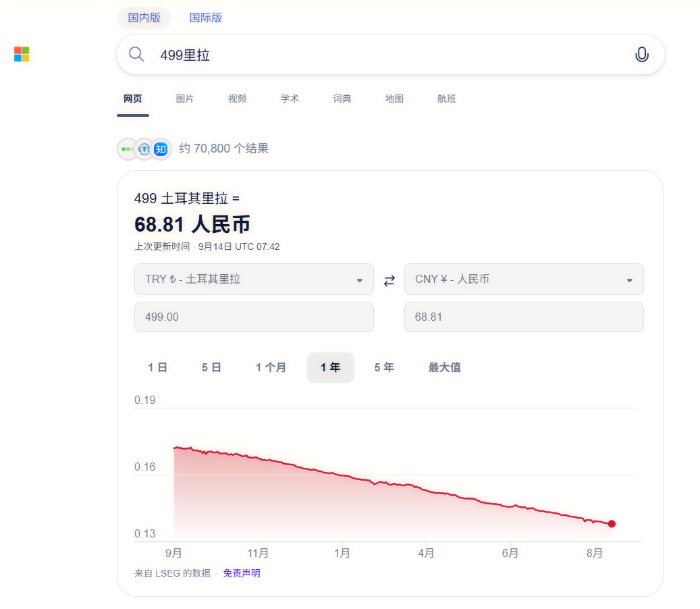Open the CNY 人民币 currency dropdown

click(x=524, y=279)
